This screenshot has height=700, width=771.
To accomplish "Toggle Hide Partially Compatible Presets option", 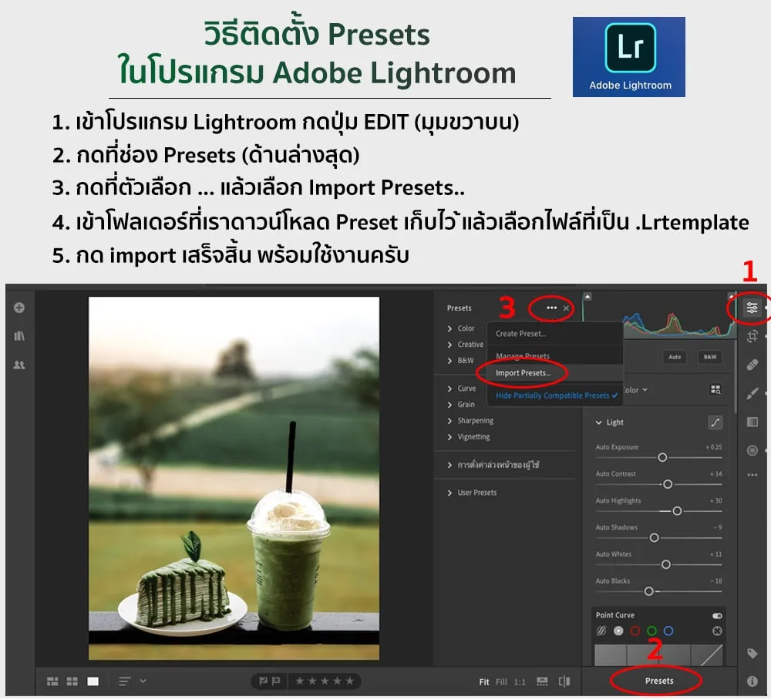I will pyautogui.click(x=557, y=395).
